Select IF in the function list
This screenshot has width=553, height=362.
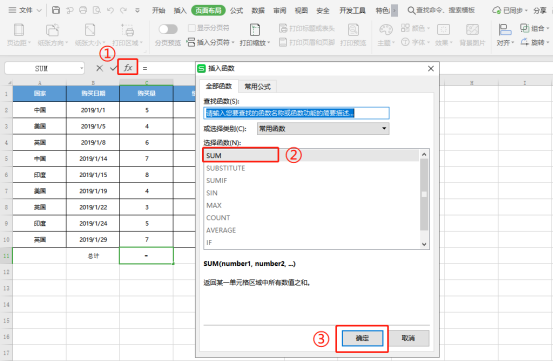(311, 242)
